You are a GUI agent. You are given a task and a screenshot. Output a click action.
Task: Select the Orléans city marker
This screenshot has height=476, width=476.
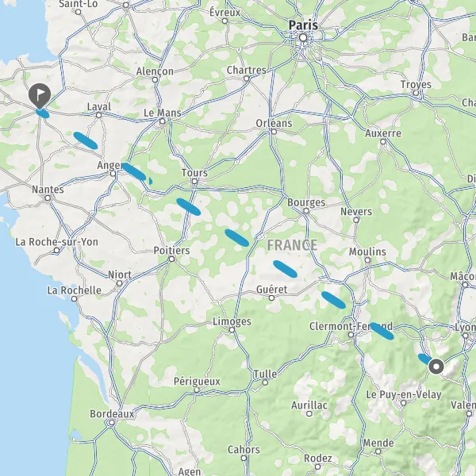click(x=274, y=132)
